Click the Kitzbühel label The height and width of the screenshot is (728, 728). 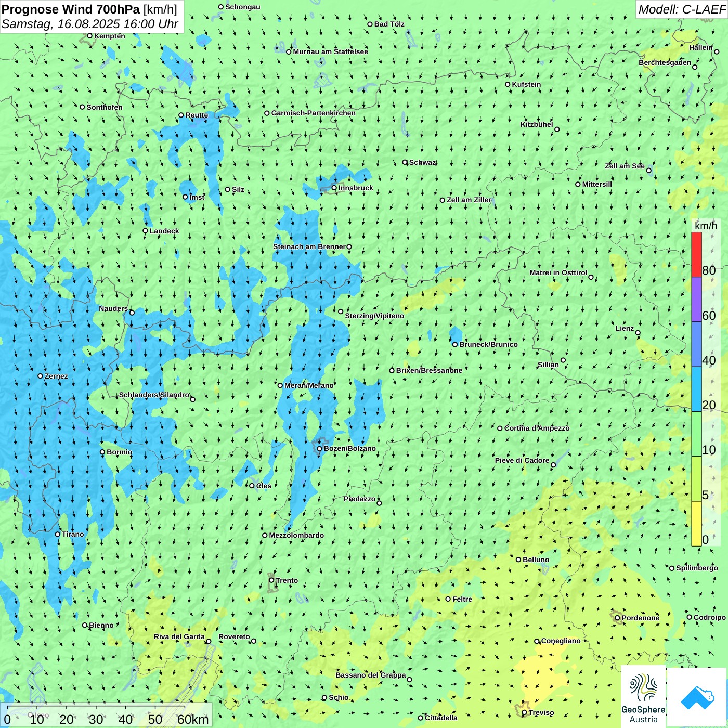click(537, 124)
